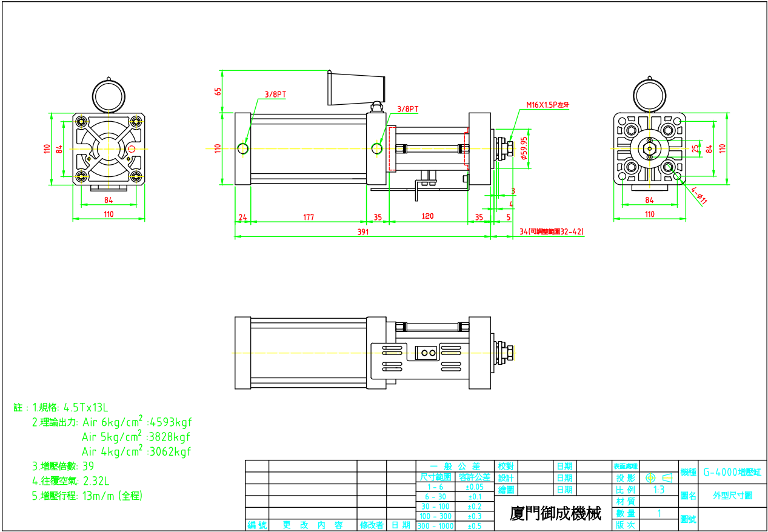Click the 24 dimension text
This screenshot has height=532, width=768.
click(242, 217)
